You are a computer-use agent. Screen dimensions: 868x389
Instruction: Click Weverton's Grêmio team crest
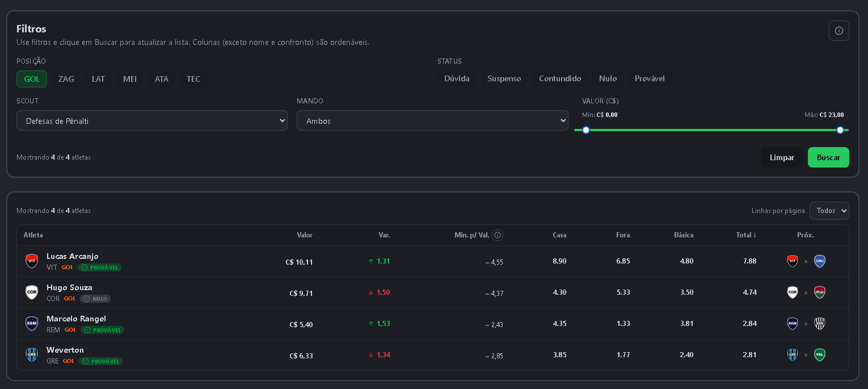(x=32, y=355)
